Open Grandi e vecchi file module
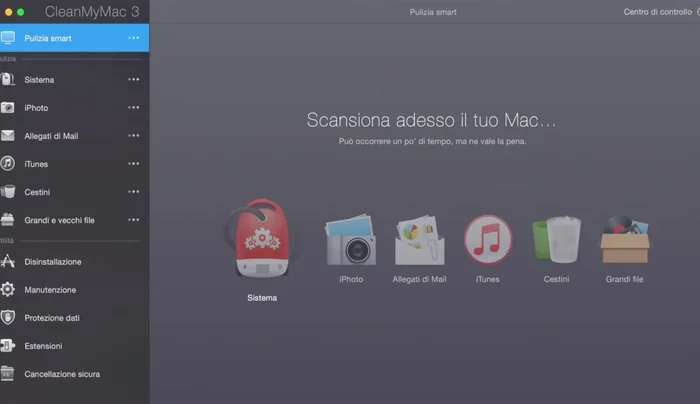 (x=75, y=220)
